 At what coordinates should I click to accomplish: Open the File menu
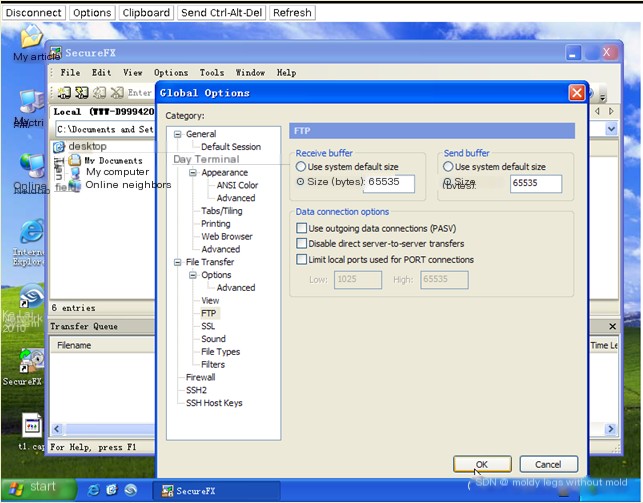[x=70, y=73]
